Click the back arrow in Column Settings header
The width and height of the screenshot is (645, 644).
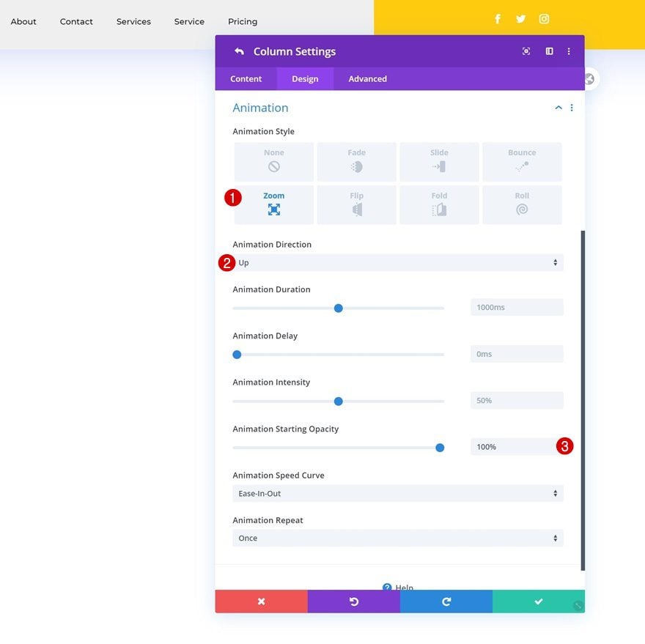pyautogui.click(x=239, y=51)
